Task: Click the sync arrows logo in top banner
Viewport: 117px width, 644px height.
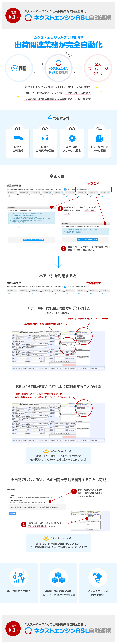Action: [x=28, y=17]
